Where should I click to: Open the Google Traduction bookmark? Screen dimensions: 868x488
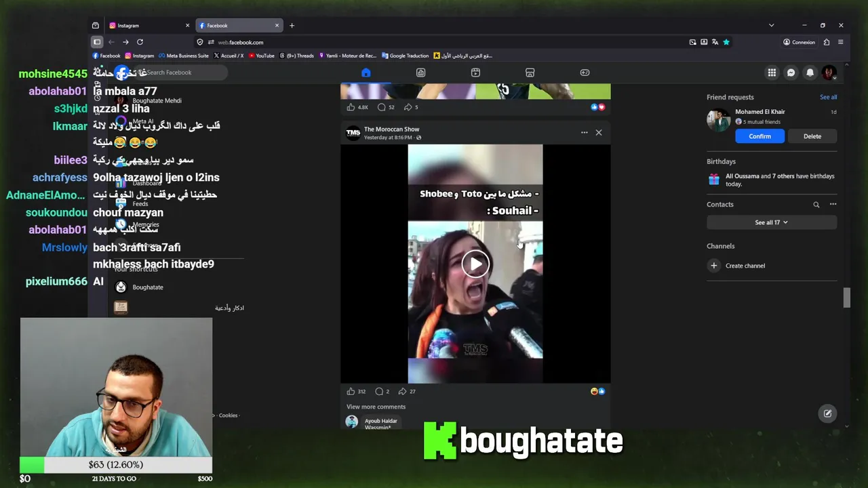coord(406,56)
